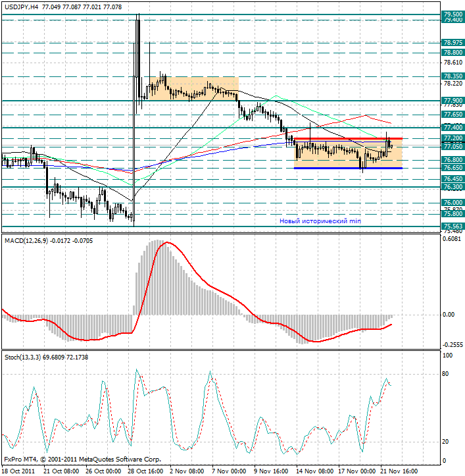The height and width of the screenshot is (476, 465).
Task: Click the 0.00 MACD zero level value
Action: pyautogui.click(x=449, y=315)
